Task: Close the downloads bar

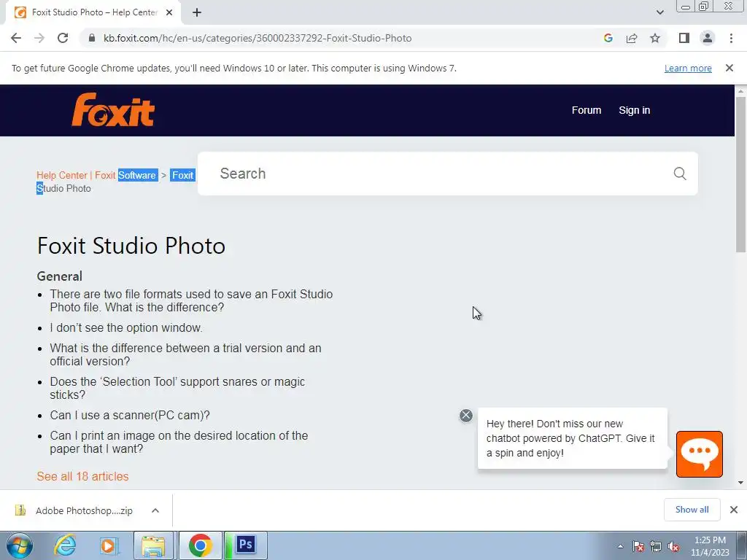Action: 734,510
